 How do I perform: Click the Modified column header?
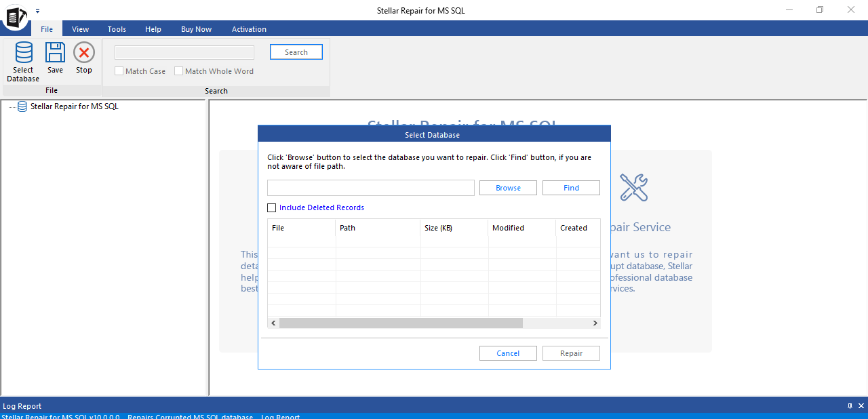coord(522,228)
